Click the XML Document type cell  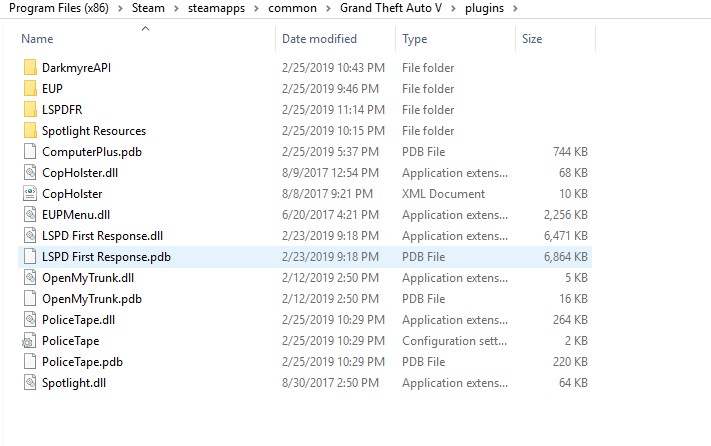pyautogui.click(x=443, y=194)
